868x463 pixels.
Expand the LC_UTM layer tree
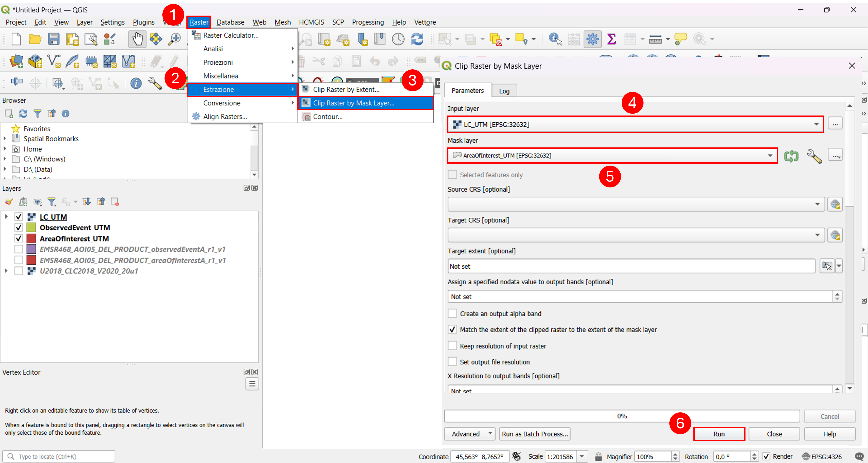coord(6,216)
